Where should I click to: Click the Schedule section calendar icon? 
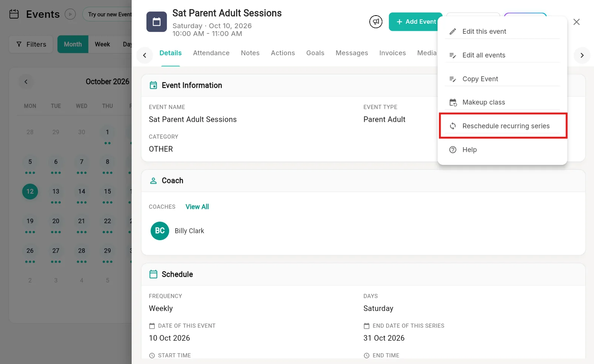tap(153, 274)
